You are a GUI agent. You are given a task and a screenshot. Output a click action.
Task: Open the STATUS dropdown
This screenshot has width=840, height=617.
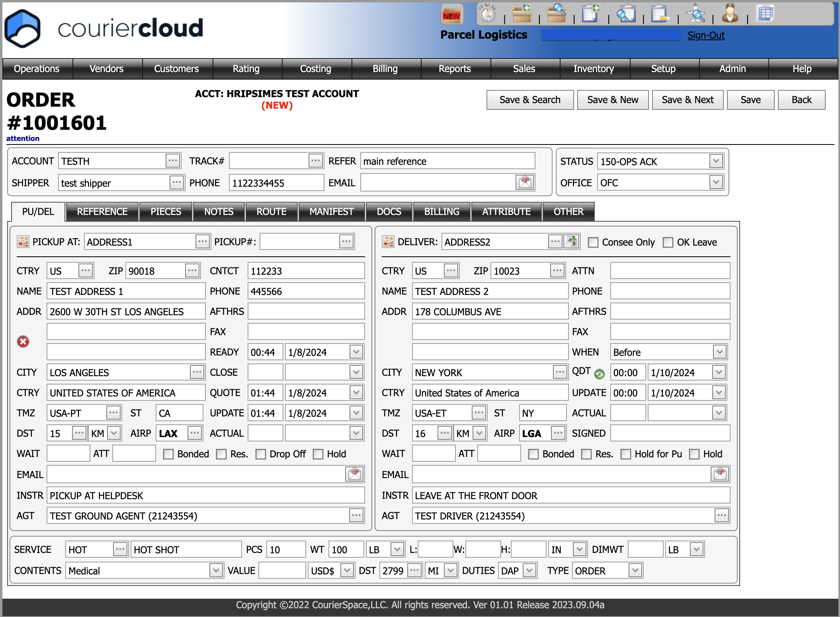[x=716, y=161]
